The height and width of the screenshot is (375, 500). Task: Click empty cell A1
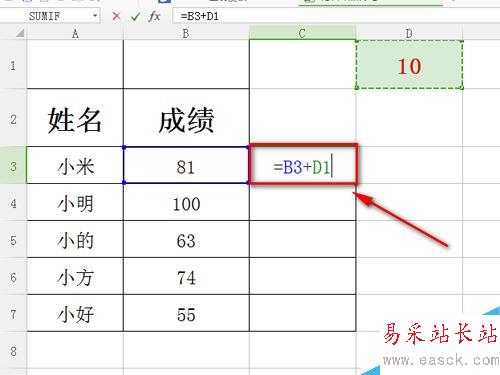click(75, 64)
